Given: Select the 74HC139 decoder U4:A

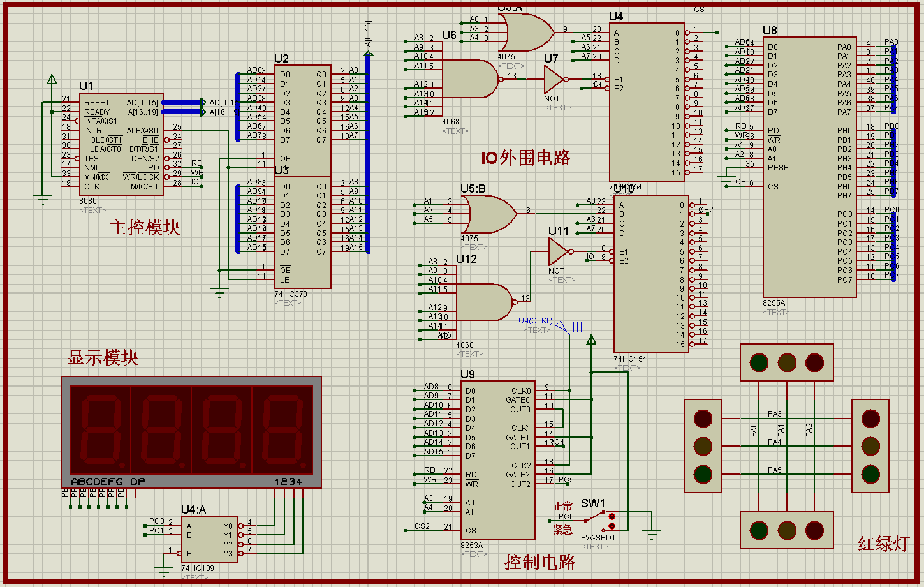Looking at the screenshot, I should coord(210,540).
